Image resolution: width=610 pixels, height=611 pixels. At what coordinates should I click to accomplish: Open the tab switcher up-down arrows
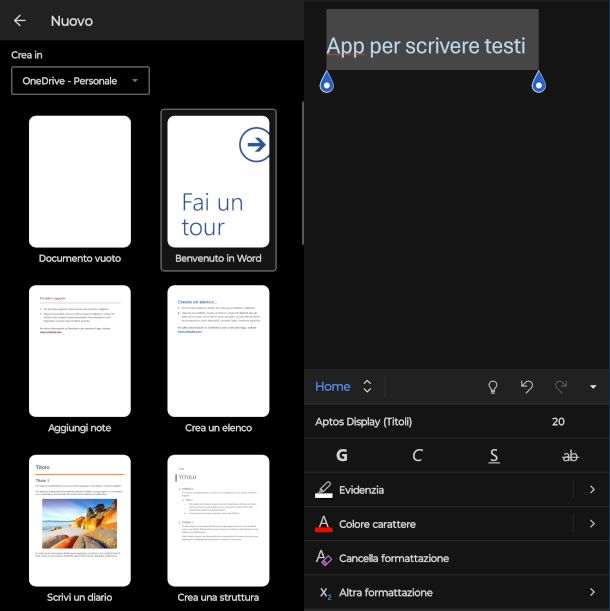(x=367, y=387)
